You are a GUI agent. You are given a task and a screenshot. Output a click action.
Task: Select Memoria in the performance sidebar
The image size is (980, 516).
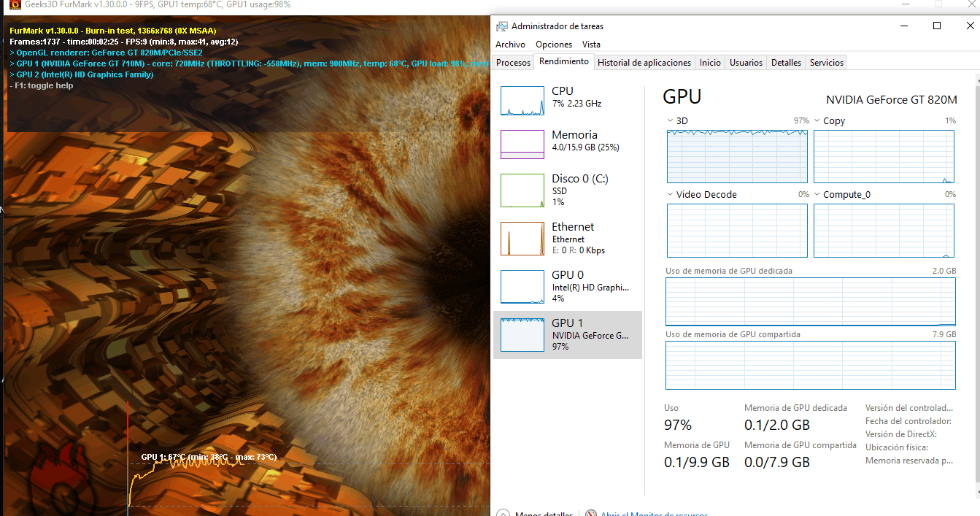(x=568, y=144)
